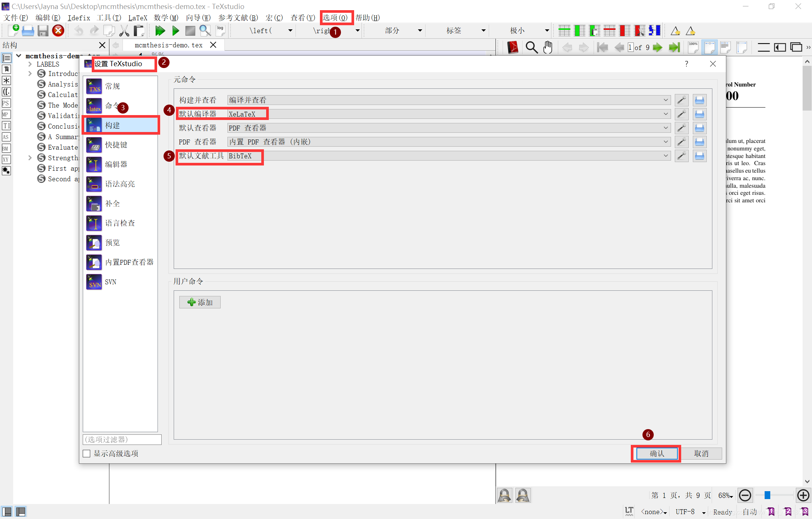Click the PDF viewer search magnifier icon
The height and width of the screenshot is (519, 812).
click(532, 47)
